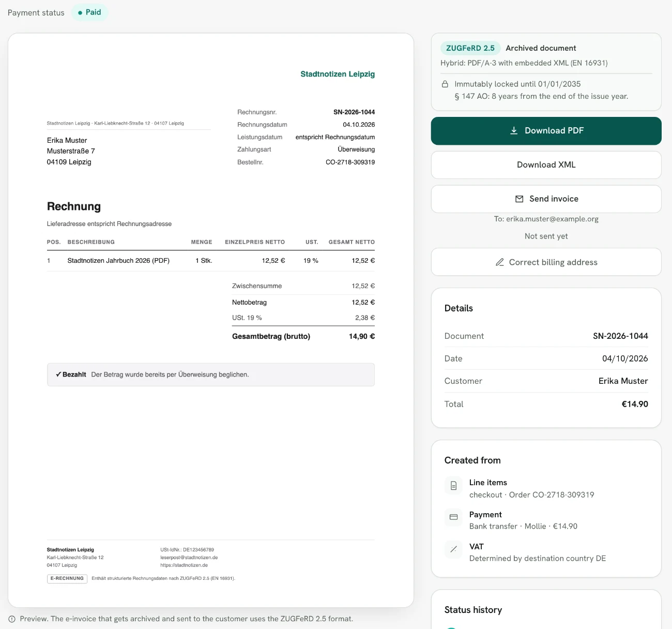Click the pencil icon beside Correct billing address
This screenshot has height=629, width=672.
(499, 262)
